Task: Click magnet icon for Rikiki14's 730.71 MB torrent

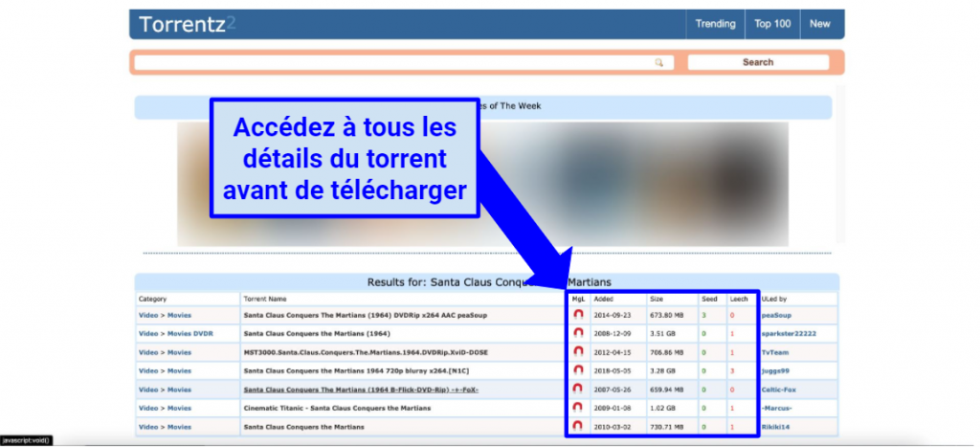Action: [578, 426]
